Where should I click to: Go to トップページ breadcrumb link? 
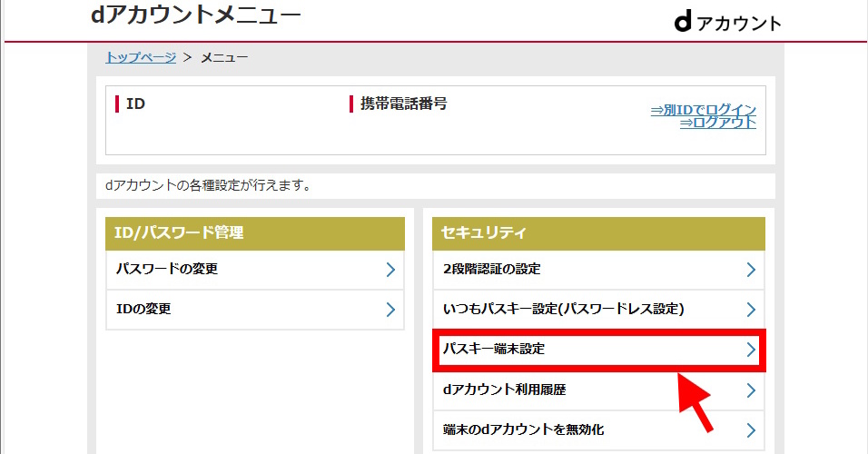[141, 57]
